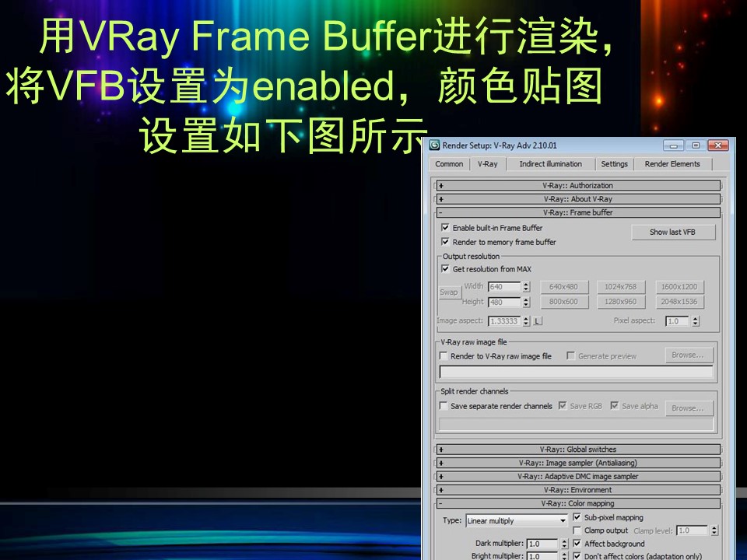Viewport: 747px width, 560px height.
Task: Expand the V-Ray:: Global switches rollout
Action: [578, 449]
